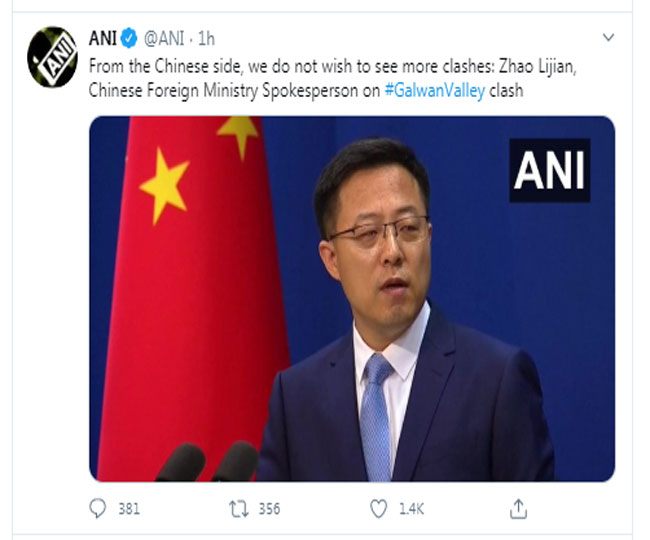View the 381 replies count
The width and height of the screenshot is (650, 540).
[129, 509]
